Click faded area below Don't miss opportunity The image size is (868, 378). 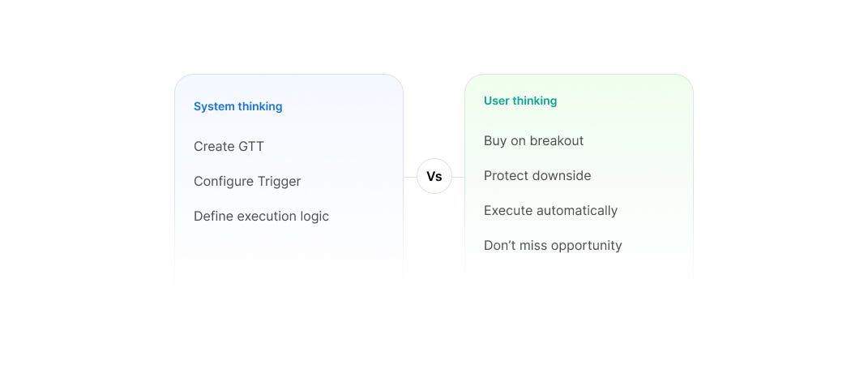pos(579,272)
